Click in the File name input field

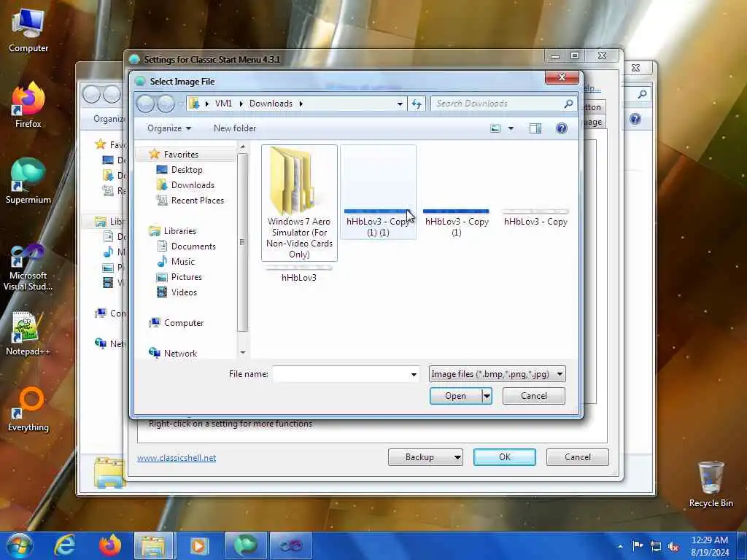341,374
